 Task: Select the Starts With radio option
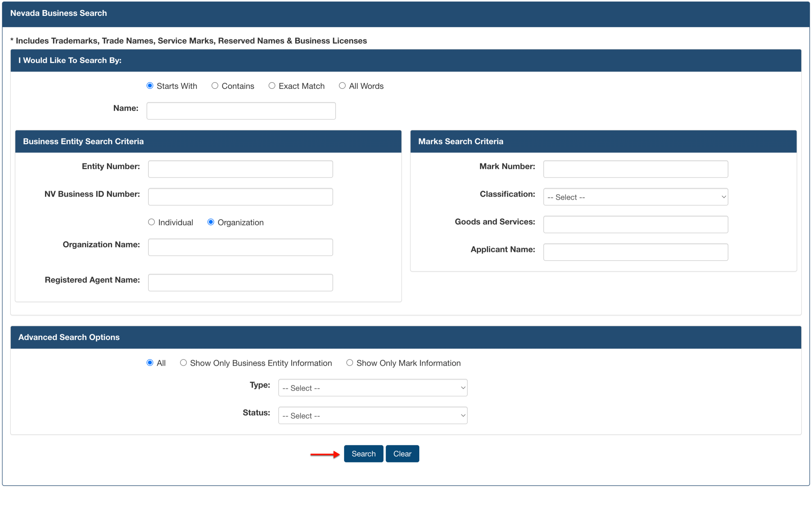(150, 86)
